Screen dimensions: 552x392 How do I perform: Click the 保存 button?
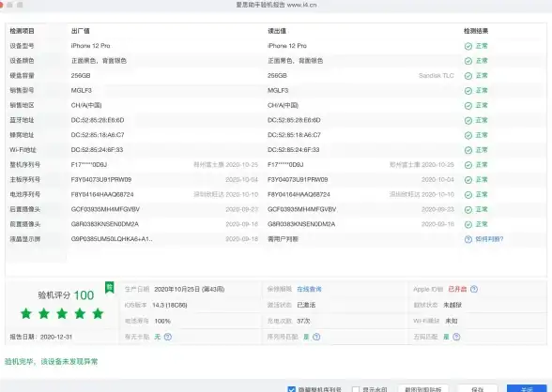click(x=477, y=389)
